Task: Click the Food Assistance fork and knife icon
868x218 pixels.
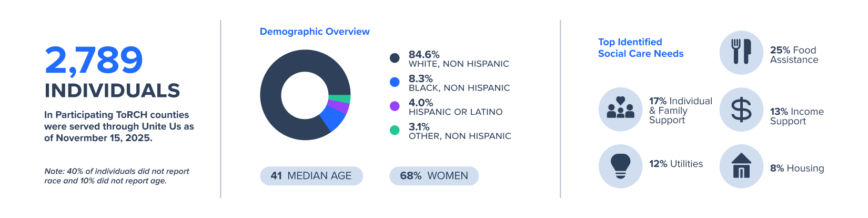Action: click(741, 53)
